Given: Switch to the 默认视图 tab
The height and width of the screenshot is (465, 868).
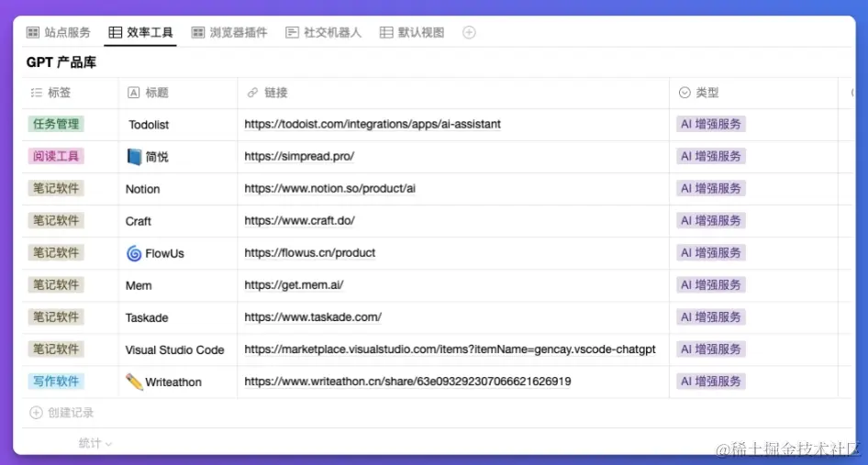Looking at the screenshot, I should tap(412, 33).
